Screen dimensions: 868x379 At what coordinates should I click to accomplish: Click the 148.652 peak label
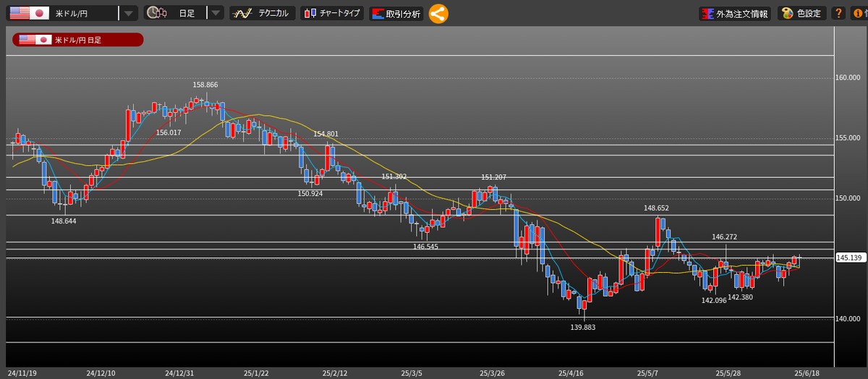pyautogui.click(x=658, y=208)
